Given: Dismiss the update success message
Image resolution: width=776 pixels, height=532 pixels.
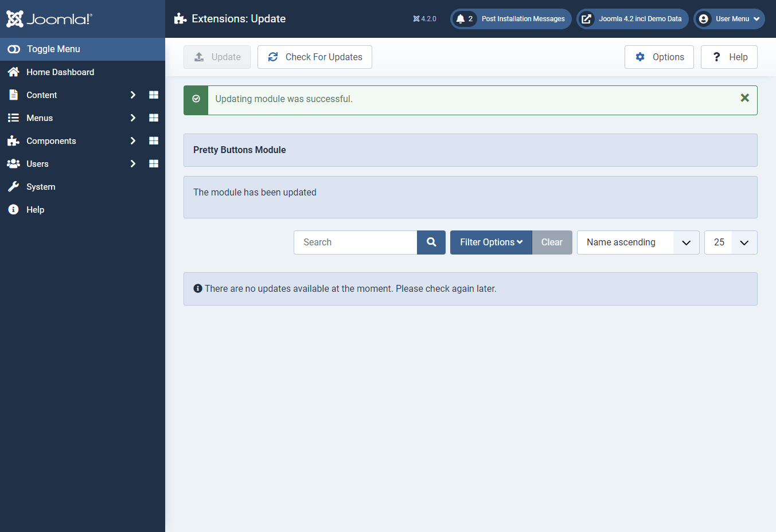Looking at the screenshot, I should coord(744,98).
